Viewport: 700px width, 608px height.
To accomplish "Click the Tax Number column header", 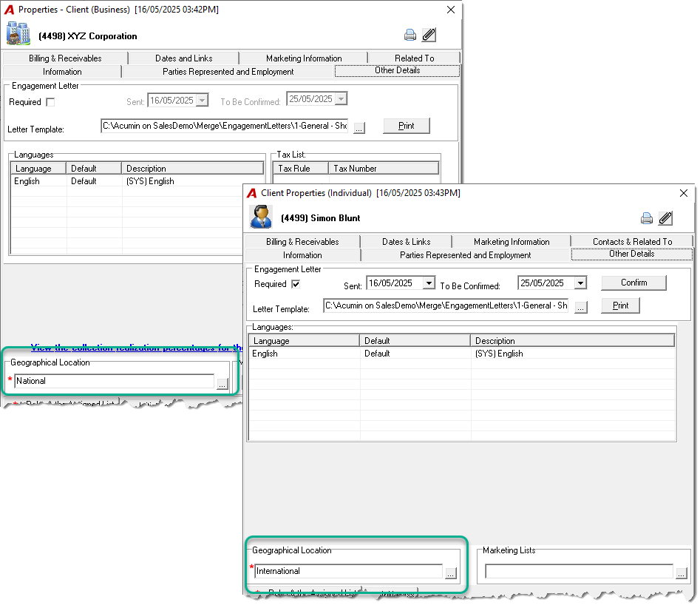I will [384, 169].
